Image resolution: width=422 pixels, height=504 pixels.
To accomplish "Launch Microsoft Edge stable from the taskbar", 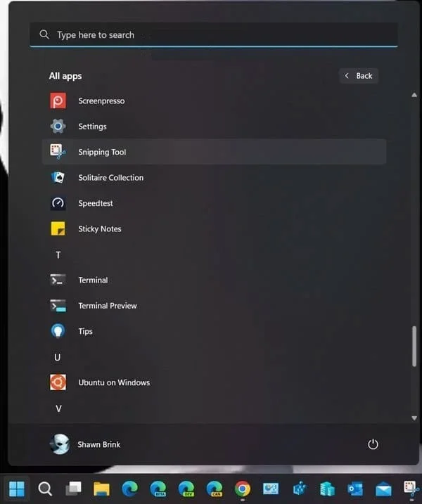I will [130, 489].
